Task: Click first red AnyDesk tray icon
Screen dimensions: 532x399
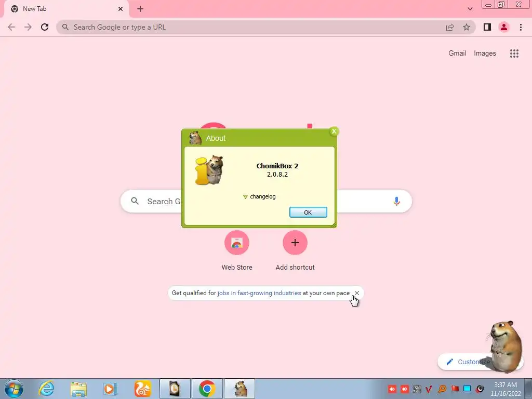Action: [392, 389]
